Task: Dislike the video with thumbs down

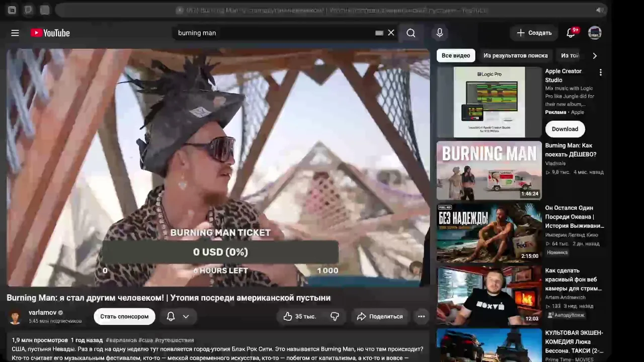Action: point(335,316)
